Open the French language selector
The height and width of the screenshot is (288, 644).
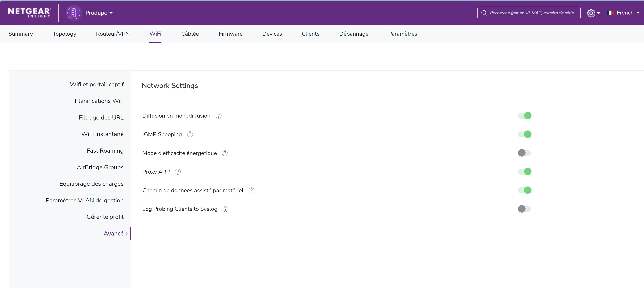[623, 13]
